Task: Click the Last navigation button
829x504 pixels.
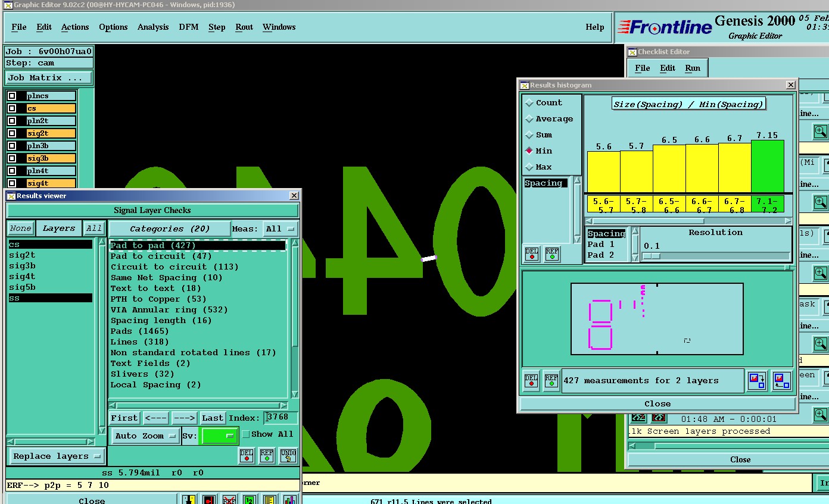Action: click(213, 418)
